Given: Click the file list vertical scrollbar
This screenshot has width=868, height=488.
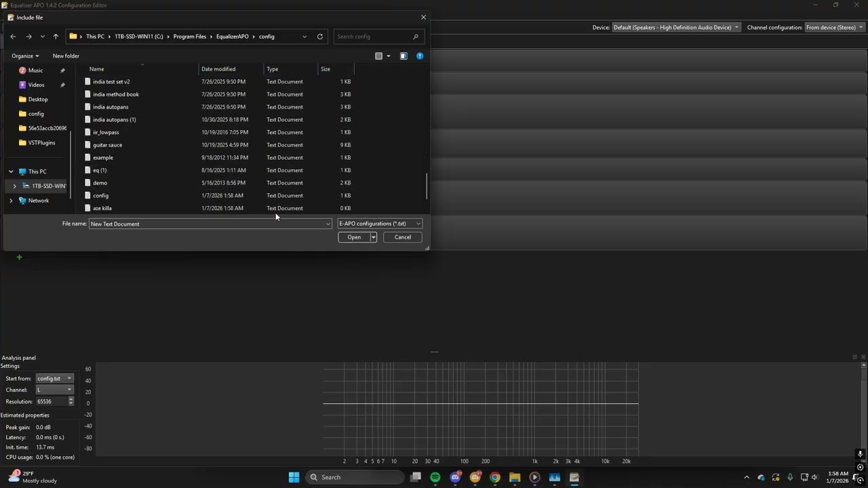Looking at the screenshot, I should click(x=427, y=186).
